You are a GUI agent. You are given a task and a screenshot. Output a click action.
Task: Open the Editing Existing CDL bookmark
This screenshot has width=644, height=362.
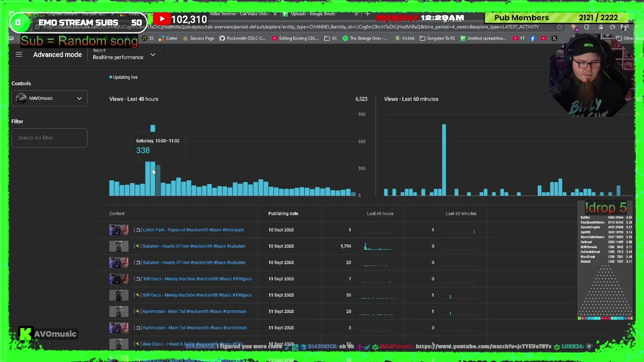[295, 38]
